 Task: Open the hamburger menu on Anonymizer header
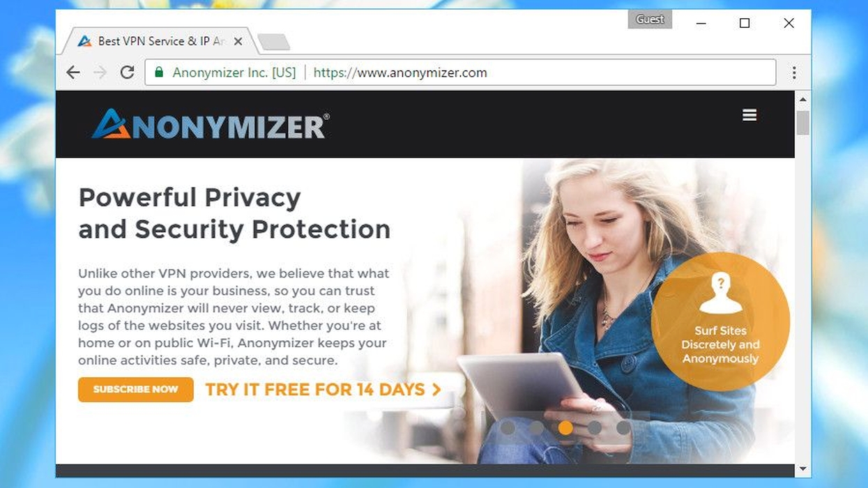tap(749, 115)
